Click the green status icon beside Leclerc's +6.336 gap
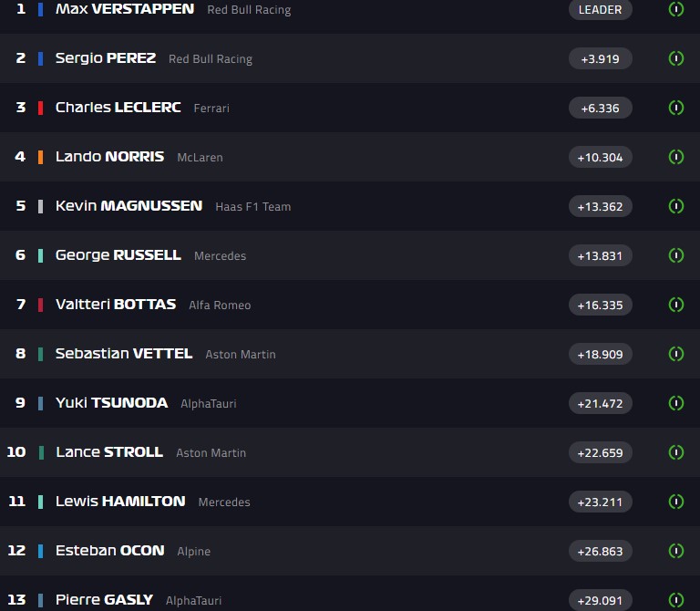 point(675,108)
